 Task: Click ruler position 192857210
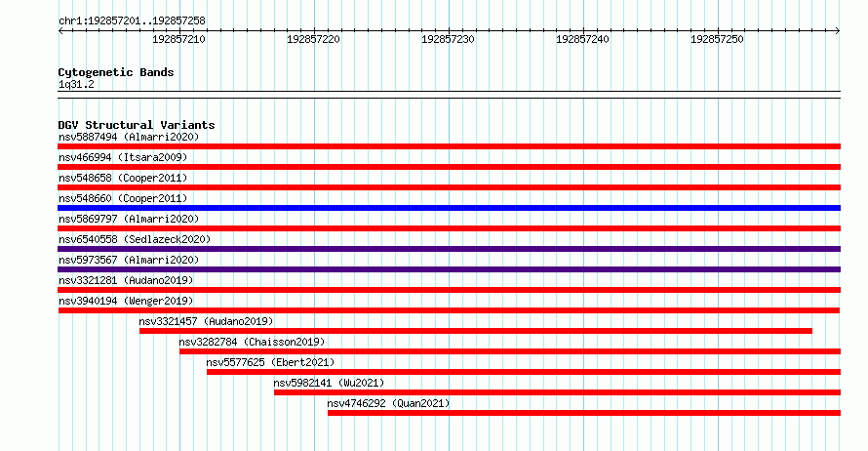coord(178,39)
